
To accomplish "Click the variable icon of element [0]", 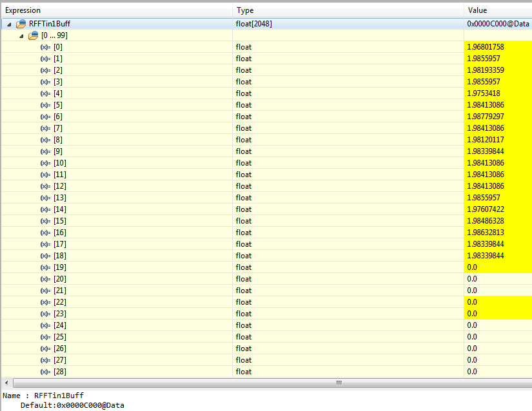I will tap(46, 47).
